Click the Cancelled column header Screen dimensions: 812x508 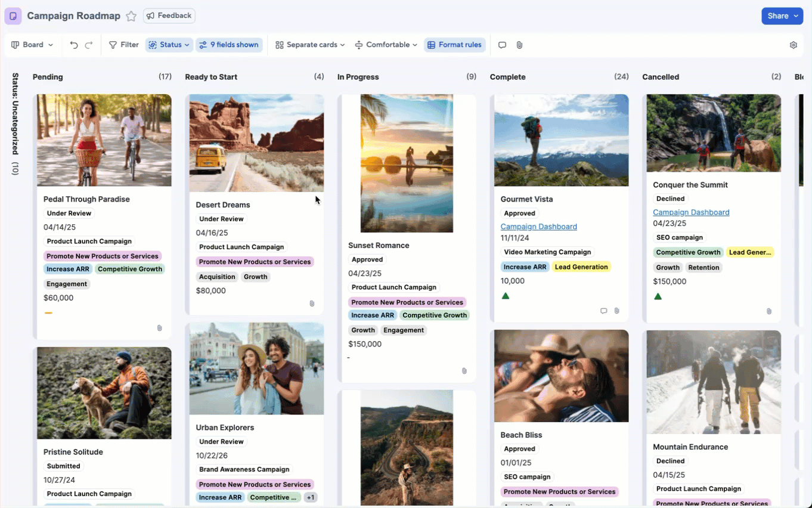(660, 77)
